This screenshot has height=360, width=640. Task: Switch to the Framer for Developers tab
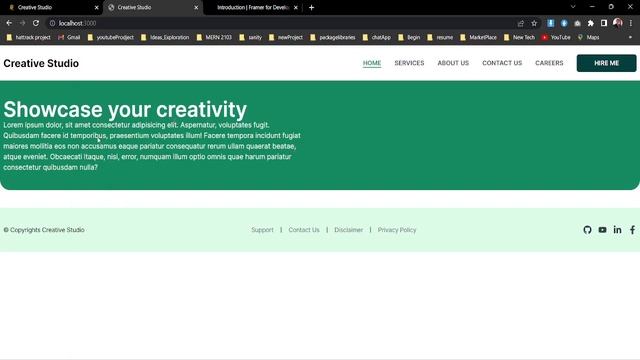click(253, 7)
